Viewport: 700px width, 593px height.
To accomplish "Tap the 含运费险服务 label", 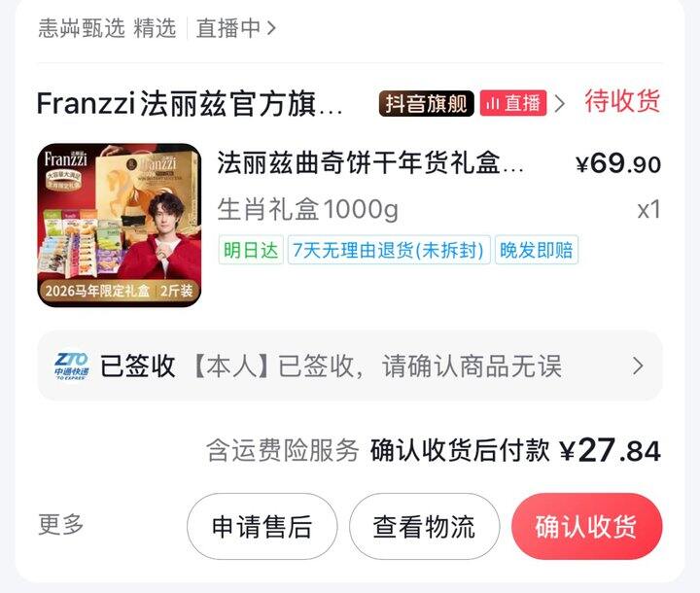I will (283, 450).
